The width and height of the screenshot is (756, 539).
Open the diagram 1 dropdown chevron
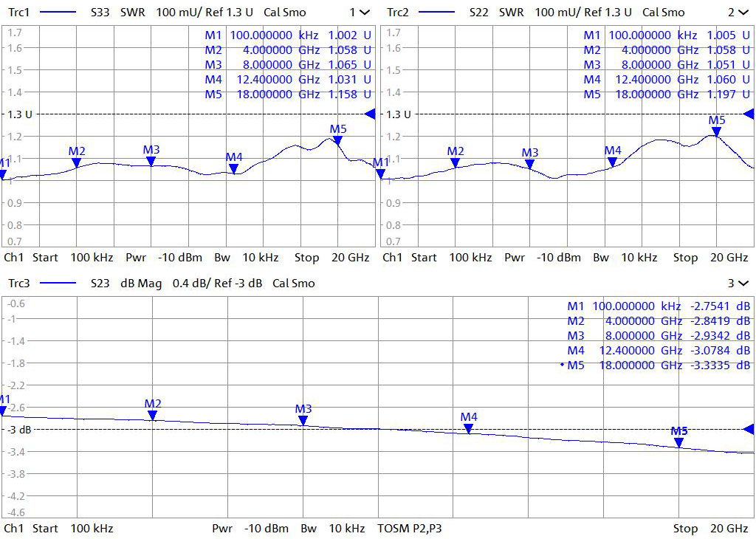(x=364, y=13)
